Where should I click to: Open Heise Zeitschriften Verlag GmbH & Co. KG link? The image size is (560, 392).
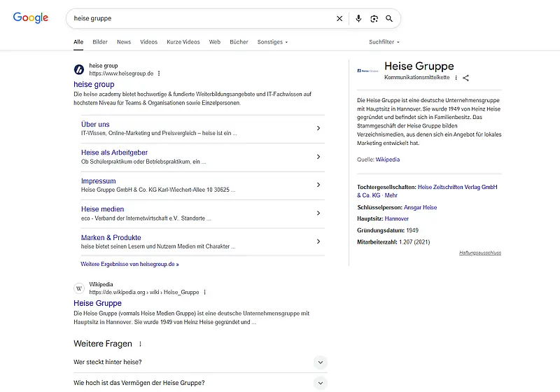coord(427,191)
